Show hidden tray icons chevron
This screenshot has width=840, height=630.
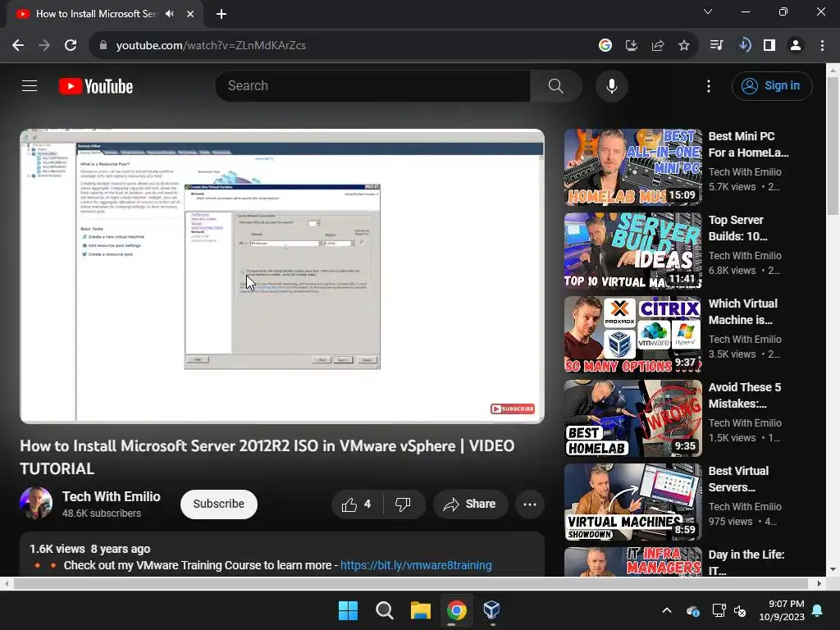coord(667,610)
